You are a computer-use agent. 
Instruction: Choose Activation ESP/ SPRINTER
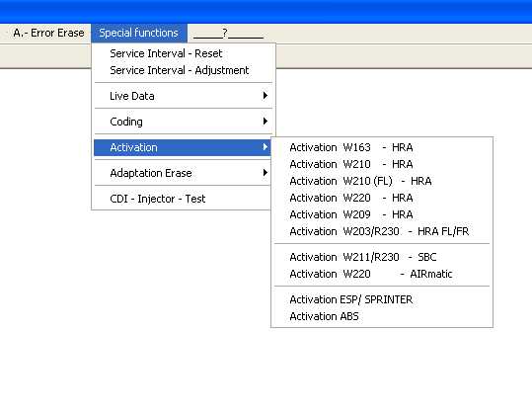[x=382, y=299]
